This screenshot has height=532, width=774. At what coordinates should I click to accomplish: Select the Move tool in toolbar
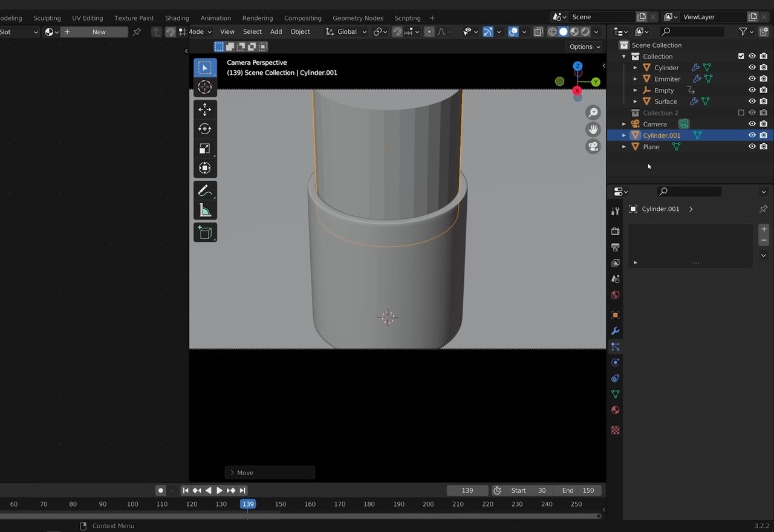click(x=205, y=109)
